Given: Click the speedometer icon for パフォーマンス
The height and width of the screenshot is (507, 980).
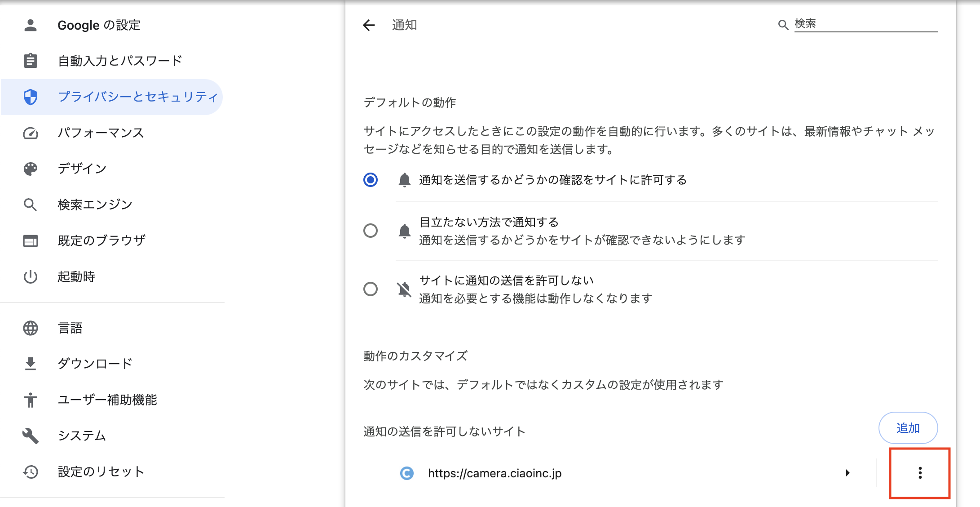Looking at the screenshot, I should click(31, 133).
